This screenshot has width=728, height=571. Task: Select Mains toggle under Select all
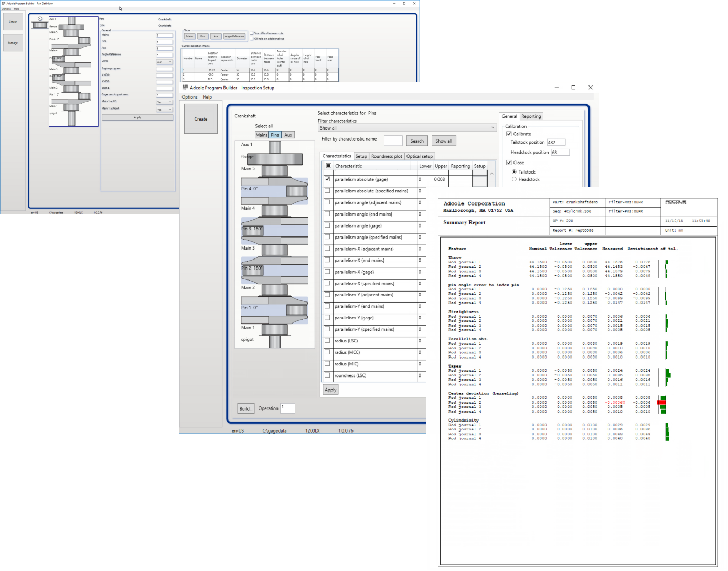coord(262,135)
